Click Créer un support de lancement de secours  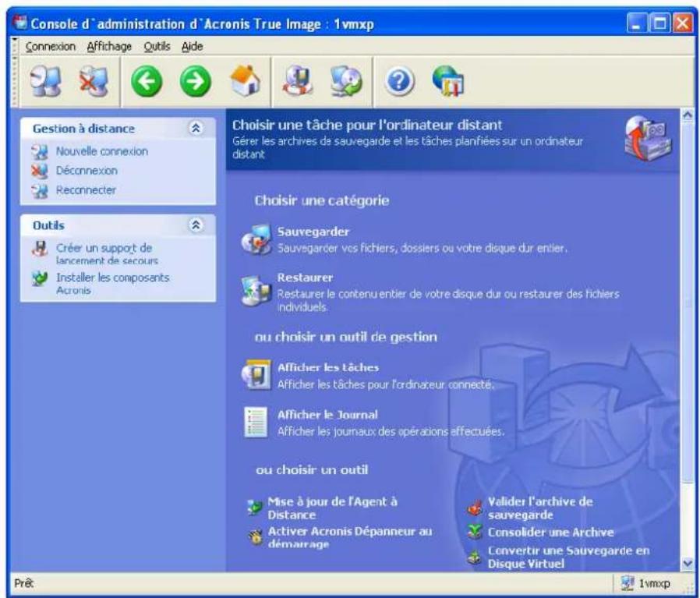point(107,253)
